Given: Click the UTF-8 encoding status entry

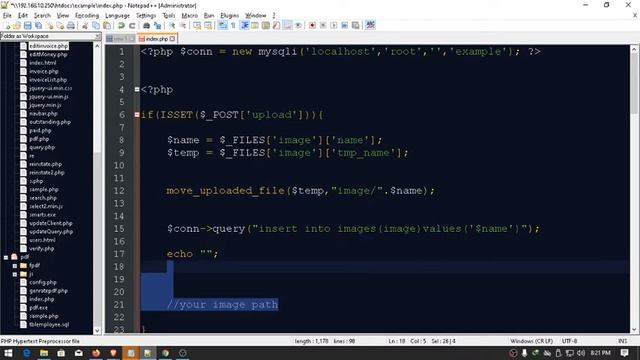Looking at the screenshot, I should [x=569, y=341].
